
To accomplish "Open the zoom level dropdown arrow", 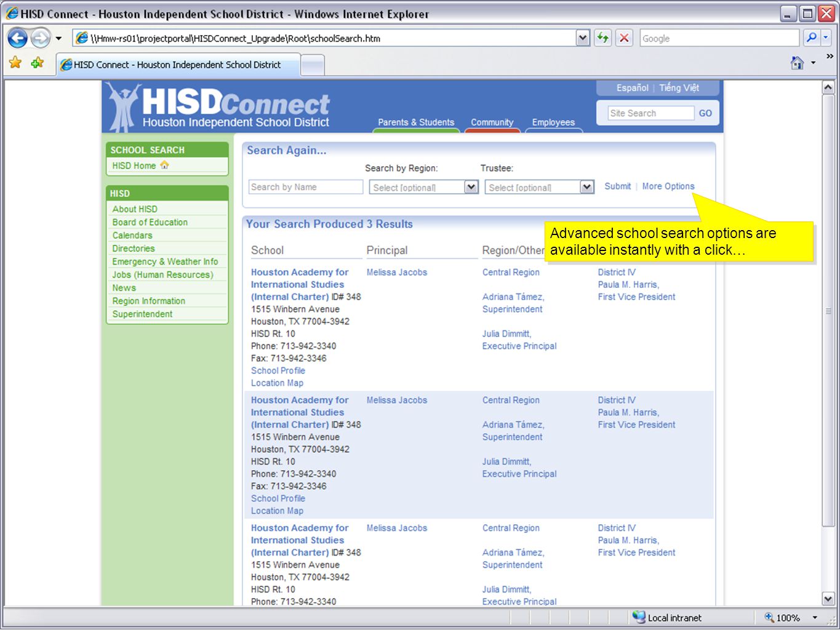I will coord(815,618).
